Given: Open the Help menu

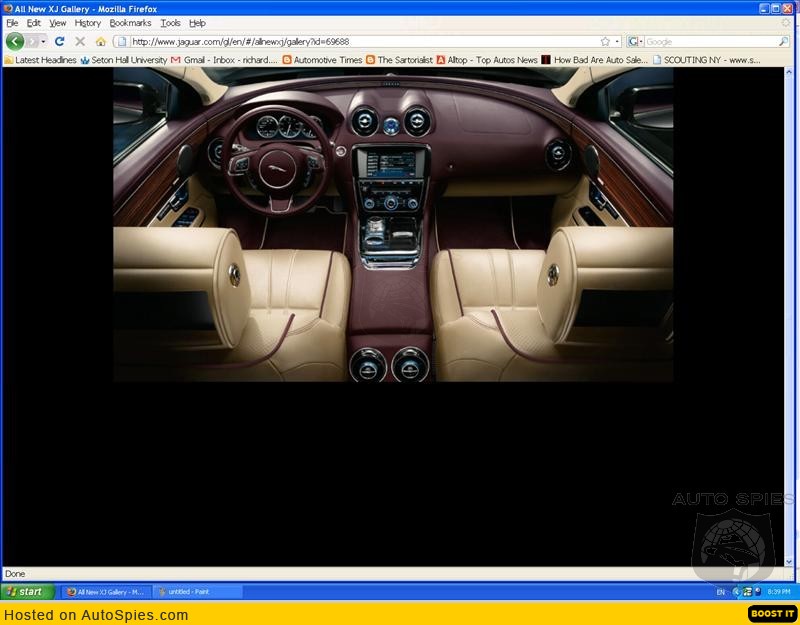Looking at the screenshot, I should click(197, 23).
